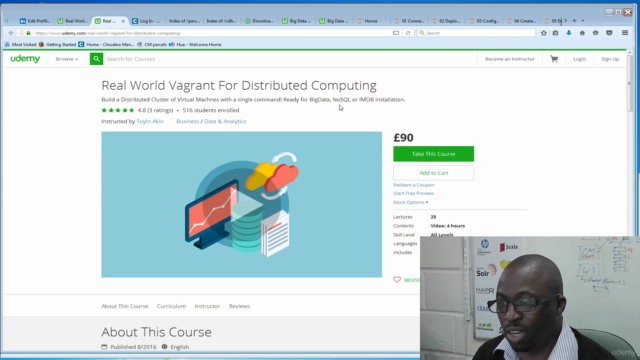Jump to the Reviews section
640x360 pixels.
[239, 306]
